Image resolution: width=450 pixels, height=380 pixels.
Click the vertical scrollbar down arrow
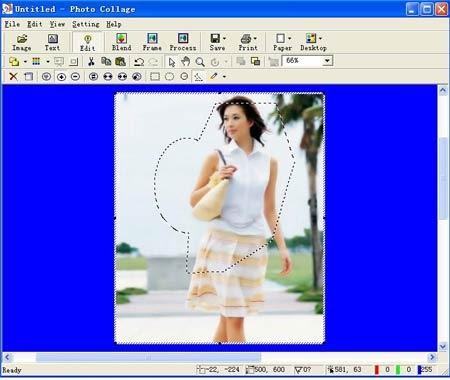tap(443, 347)
